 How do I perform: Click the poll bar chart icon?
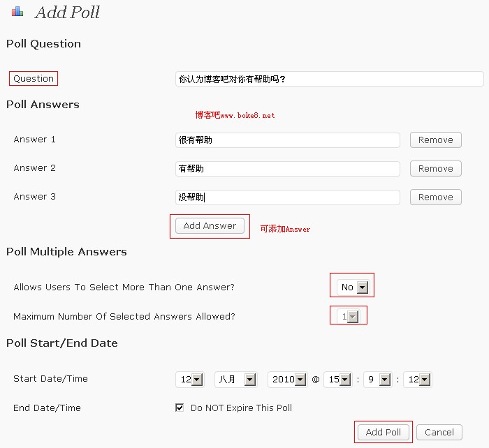click(x=17, y=12)
